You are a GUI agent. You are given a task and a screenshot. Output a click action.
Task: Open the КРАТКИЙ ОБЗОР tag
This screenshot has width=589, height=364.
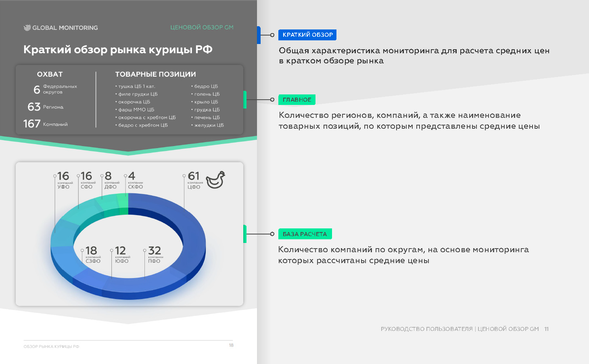(307, 35)
